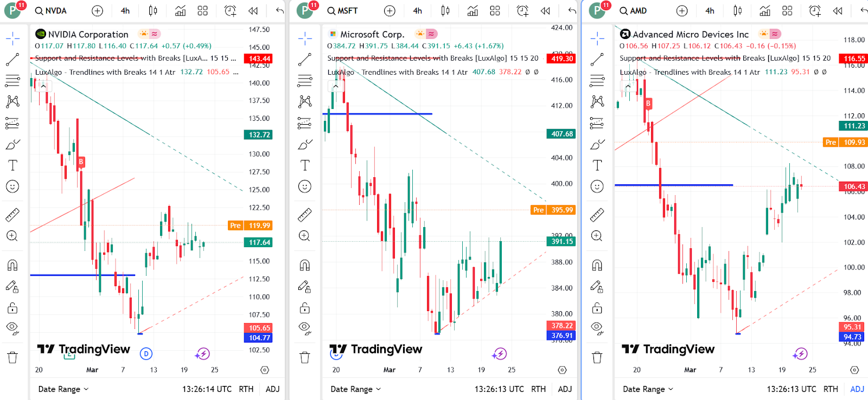Toggle ADJ adjustment in AMD chart
Image resolution: width=868 pixels, height=400 pixels.
coord(857,389)
